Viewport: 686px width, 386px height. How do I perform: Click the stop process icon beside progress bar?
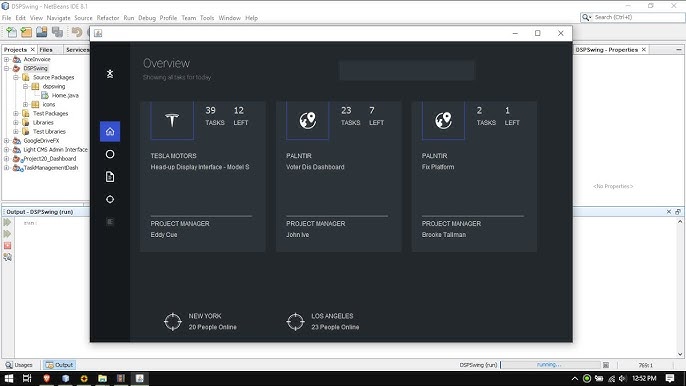[606, 365]
